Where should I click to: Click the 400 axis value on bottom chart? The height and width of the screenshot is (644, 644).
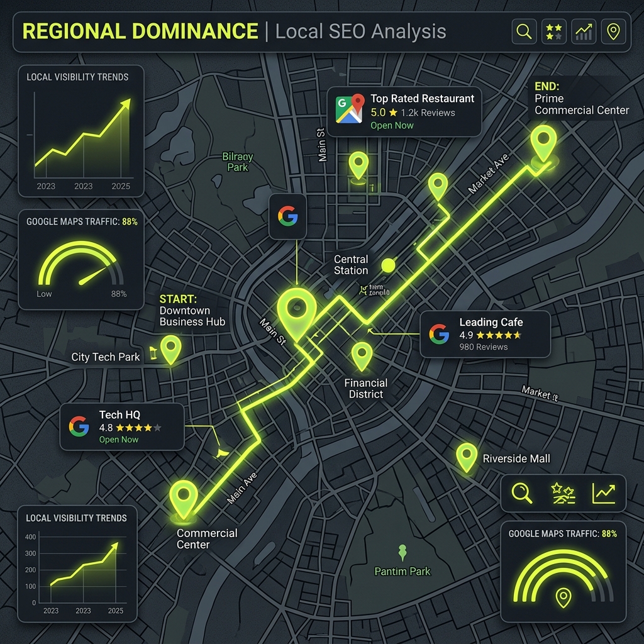(30, 537)
